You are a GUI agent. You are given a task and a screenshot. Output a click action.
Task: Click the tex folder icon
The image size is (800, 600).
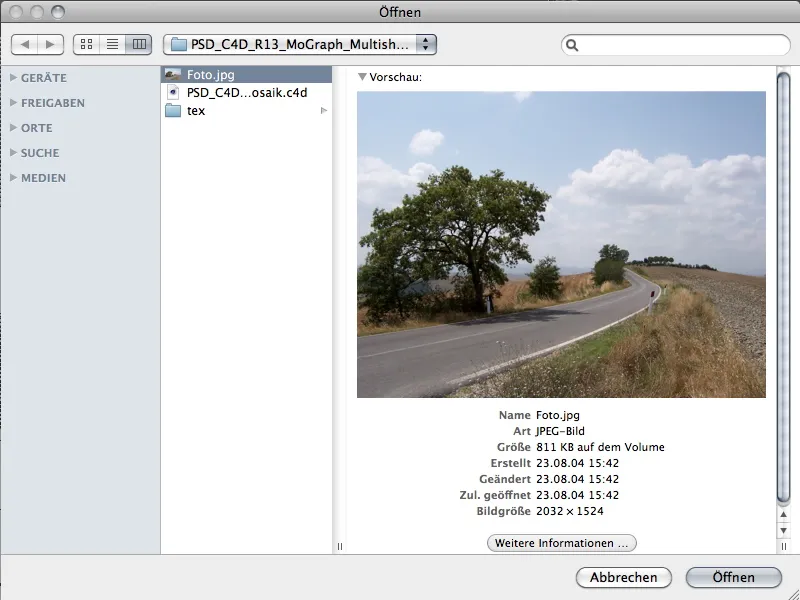[173, 110]
